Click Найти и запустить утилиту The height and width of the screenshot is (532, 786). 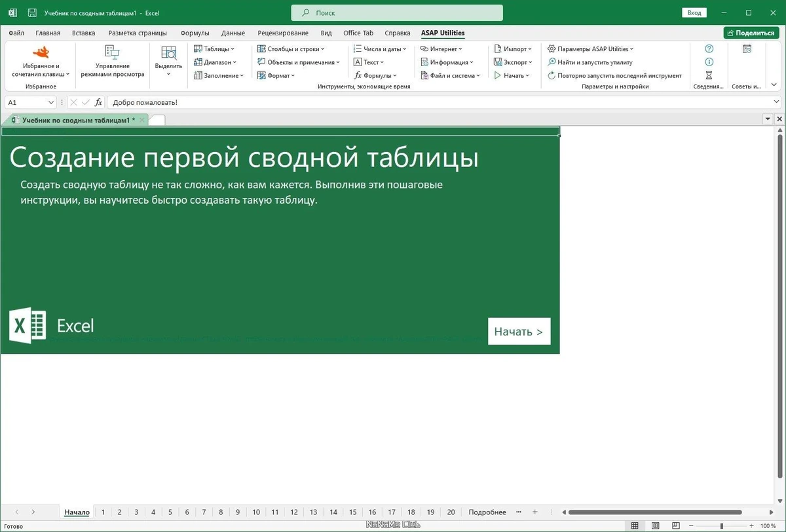click(x=590, y=62)
